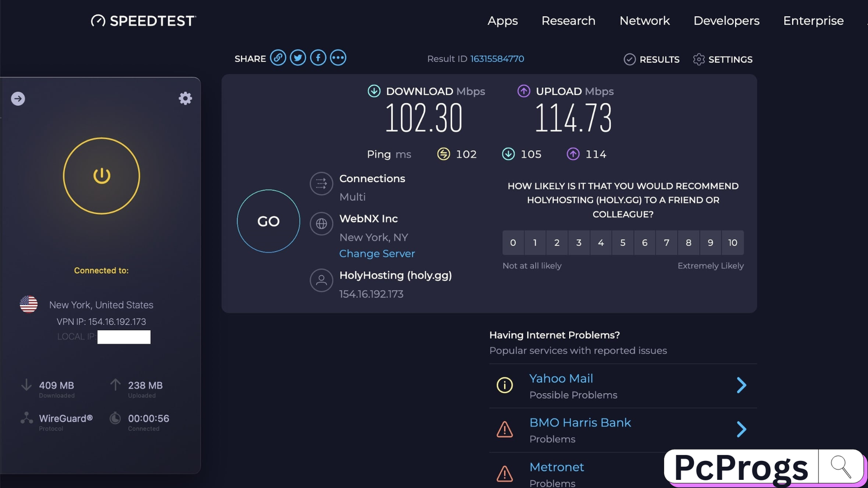Open the Network menu
The height and width of the screenshot is (488, 868).
(x=644, y=21)
